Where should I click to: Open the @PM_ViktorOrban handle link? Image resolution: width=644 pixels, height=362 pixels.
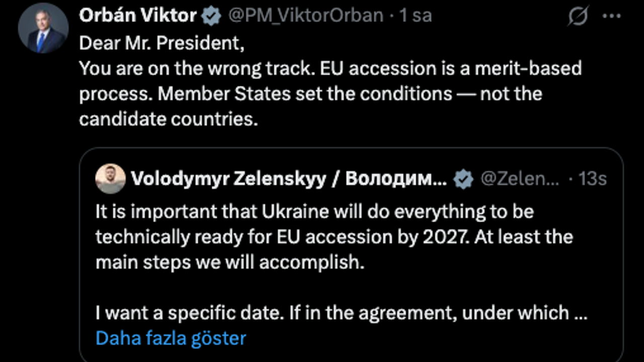pos(305,16)
